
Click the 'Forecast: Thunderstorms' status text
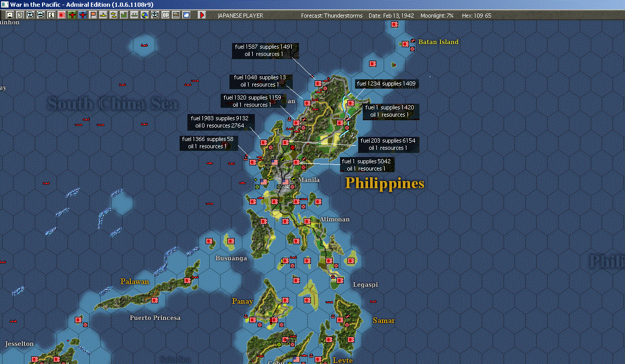[332, 16]
